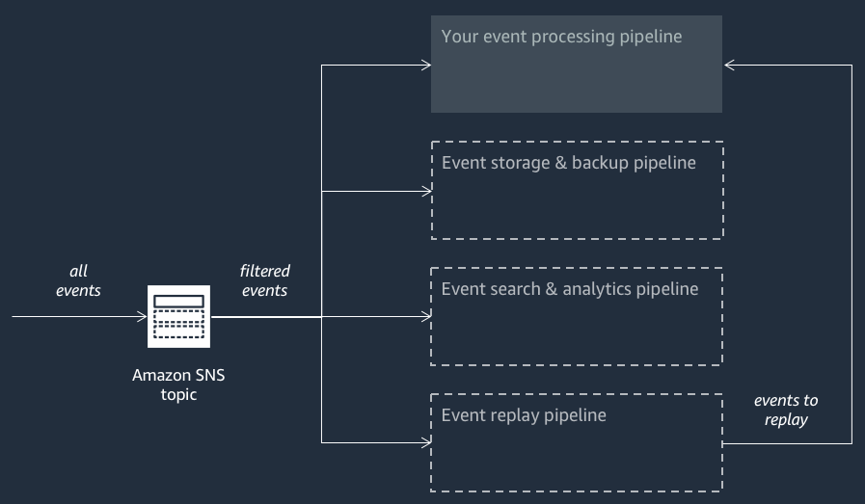Click line exiting right side of Event replay pipeline
865x504 pixels.
[786, 443]
